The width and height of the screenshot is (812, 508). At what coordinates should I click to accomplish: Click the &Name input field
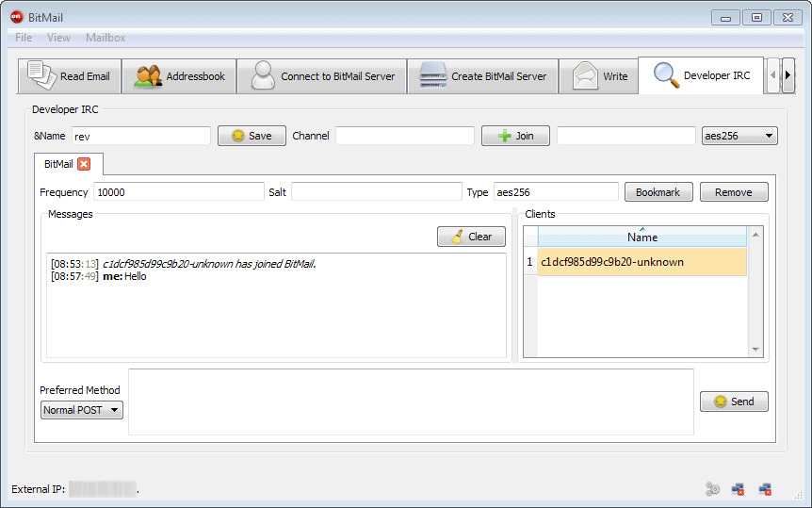tap(141, 136)
